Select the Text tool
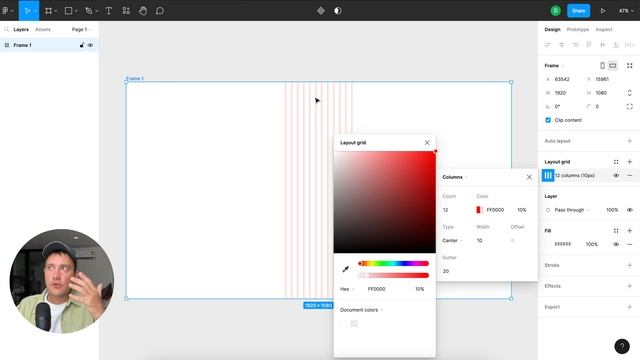This screenshot has height=360, width=640. [x=109, y=11]
